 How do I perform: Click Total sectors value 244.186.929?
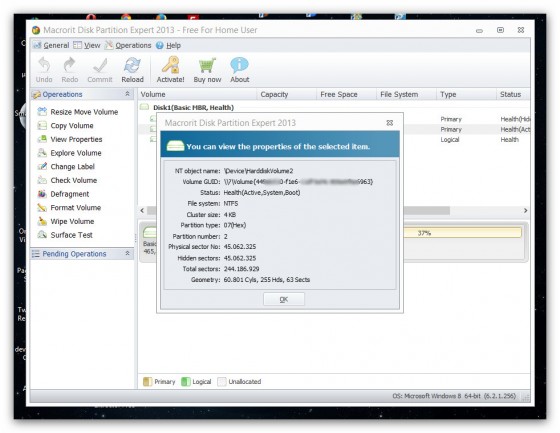(x=241, y=269)
